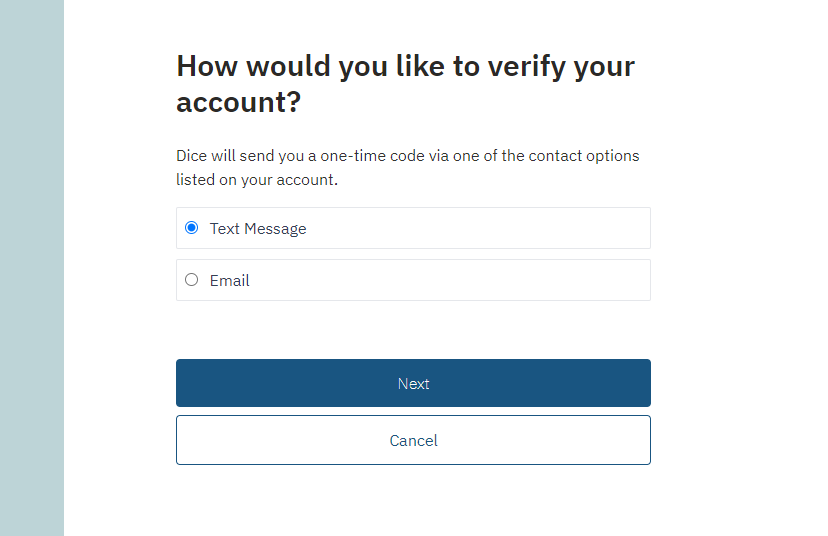Click the "Email" option label
This screenshot has height=536, width=828.
(x=230, y=281)
